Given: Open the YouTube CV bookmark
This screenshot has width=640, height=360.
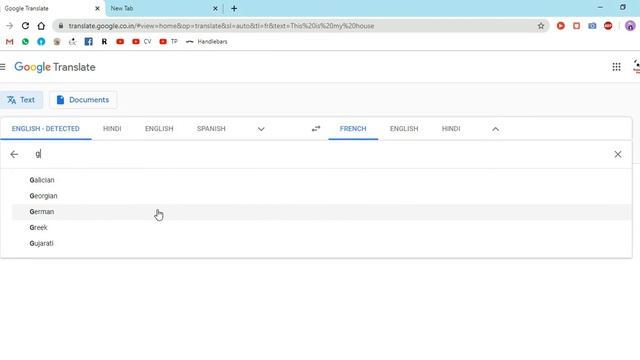Looking at the screenshot, I should pyautogui.click(x=141, y=42).
